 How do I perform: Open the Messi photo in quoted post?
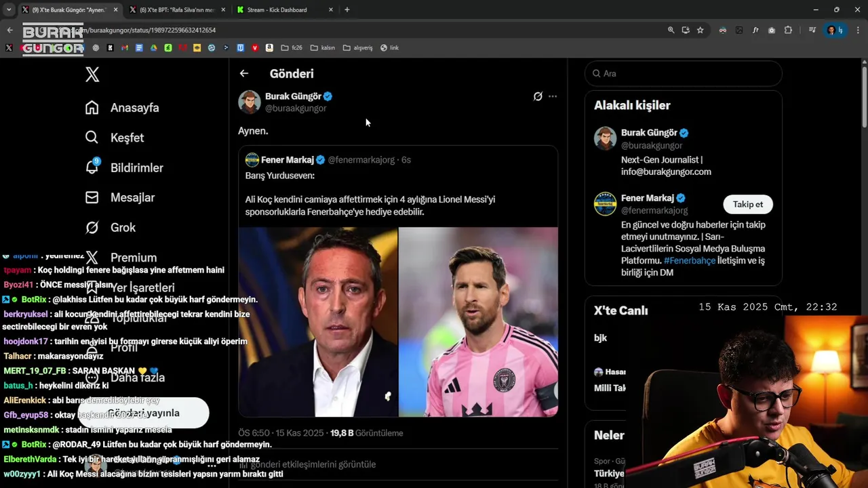point(478,322)
